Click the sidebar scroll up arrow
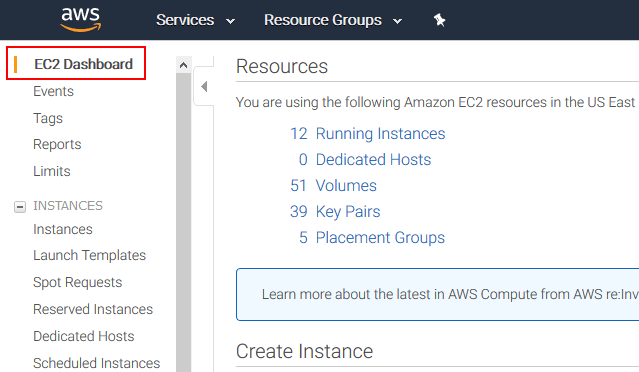Viewport: 639px width, 372px height. pos(183,65)
